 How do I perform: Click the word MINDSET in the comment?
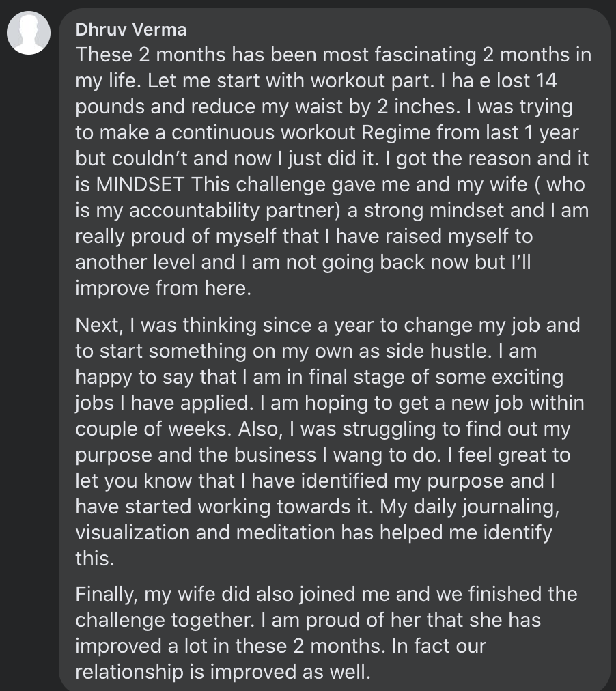click(140, 184)
